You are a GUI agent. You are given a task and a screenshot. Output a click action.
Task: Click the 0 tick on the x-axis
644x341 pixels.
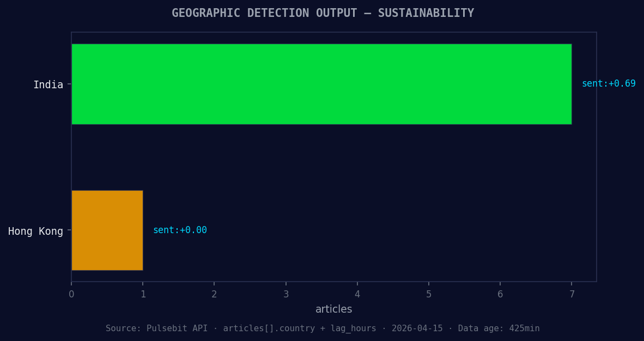coord(71,293)
